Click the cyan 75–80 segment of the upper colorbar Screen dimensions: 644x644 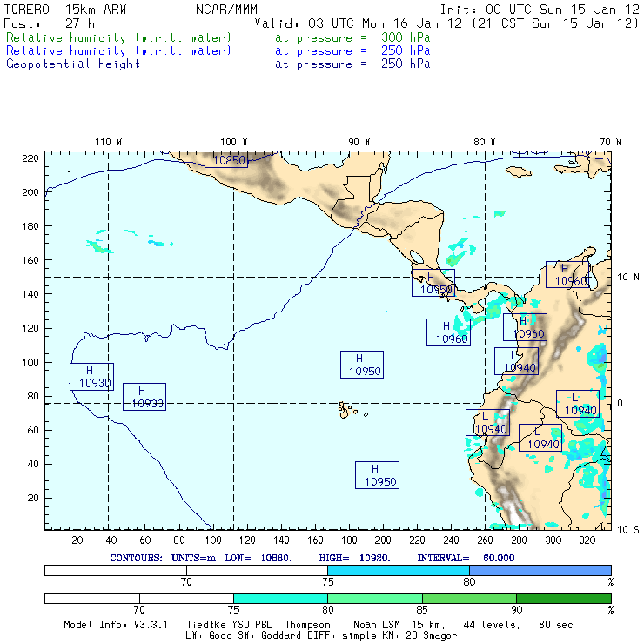click(399, 570)
